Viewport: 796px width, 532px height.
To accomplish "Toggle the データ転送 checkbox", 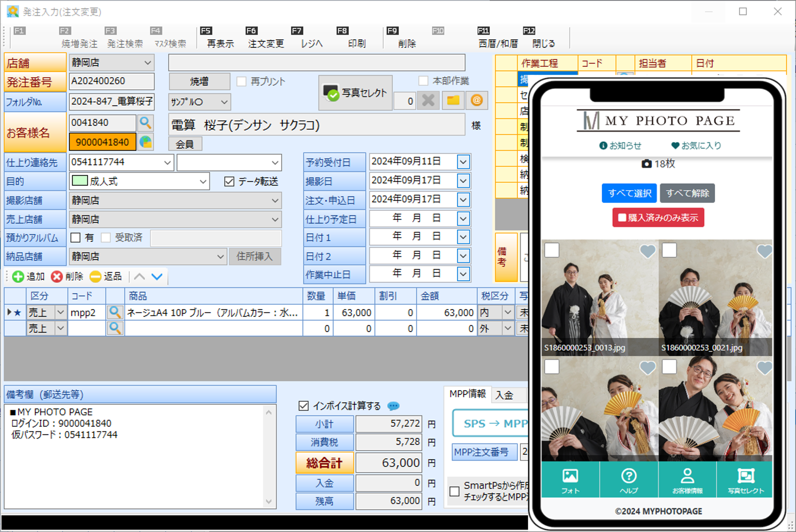I will [x=229, y=181].
